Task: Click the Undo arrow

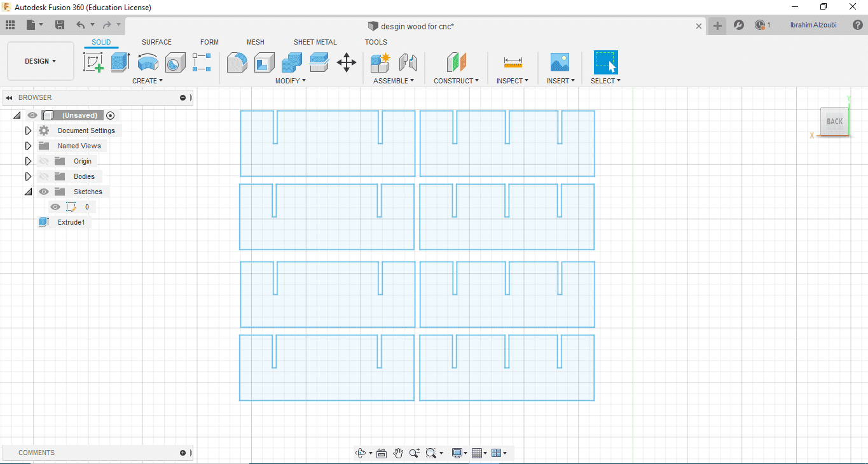Action: [81, 25]
